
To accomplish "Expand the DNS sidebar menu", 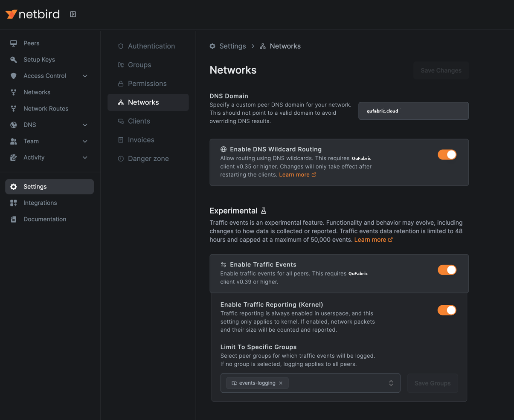I will click(29, 125).
